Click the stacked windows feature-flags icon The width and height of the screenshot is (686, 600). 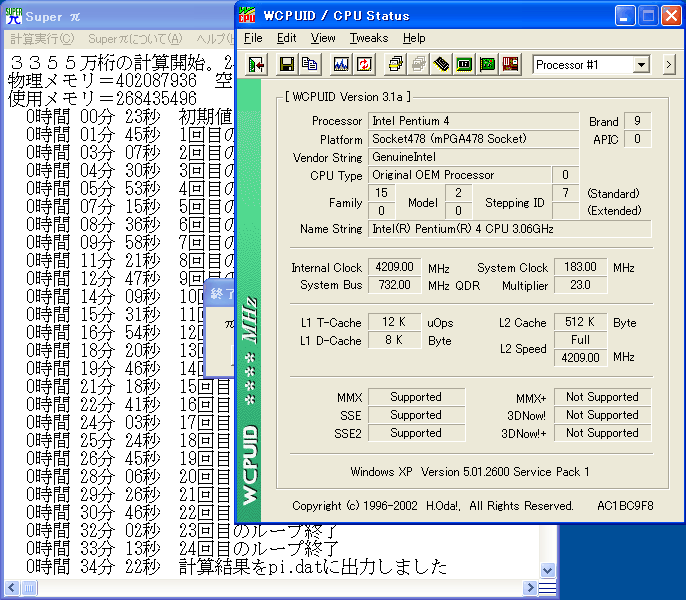pos(395,65)
